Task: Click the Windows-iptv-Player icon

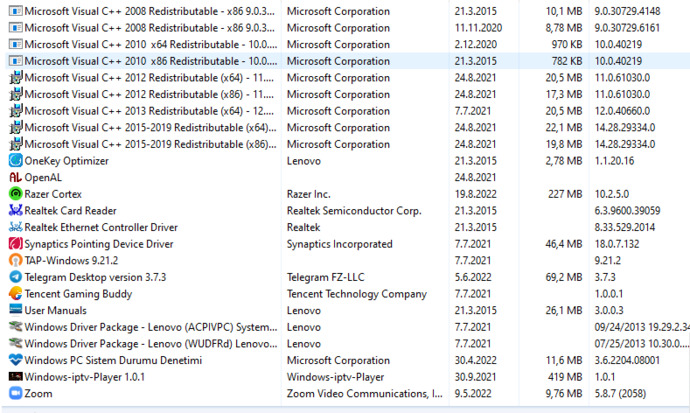Action: 15,376
